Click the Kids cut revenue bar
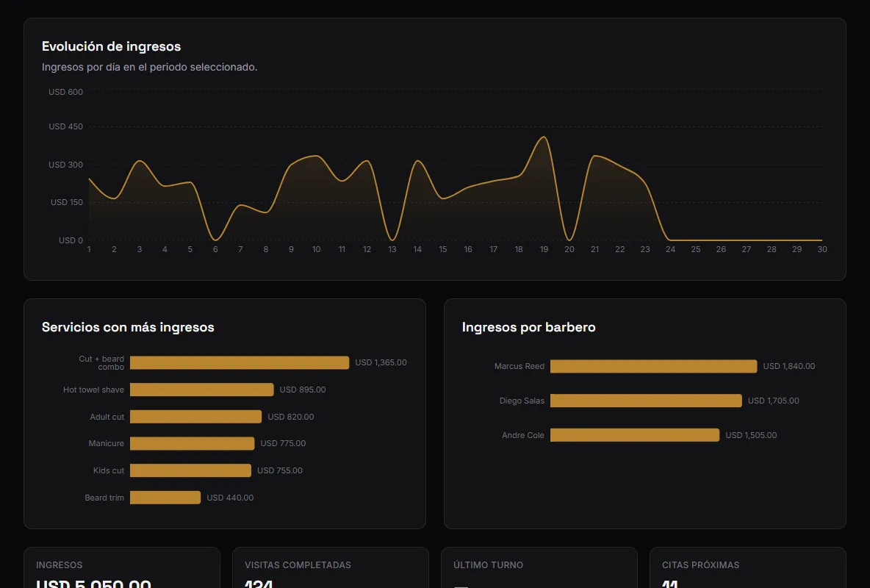Screen dimensions: 870x588 [191, 470]
